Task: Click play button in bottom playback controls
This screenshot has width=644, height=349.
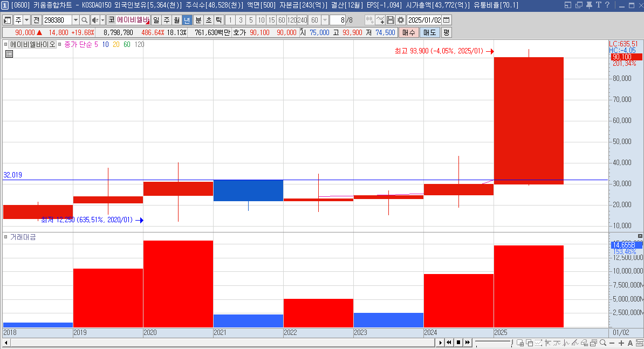Action: (x=440, y=343)
